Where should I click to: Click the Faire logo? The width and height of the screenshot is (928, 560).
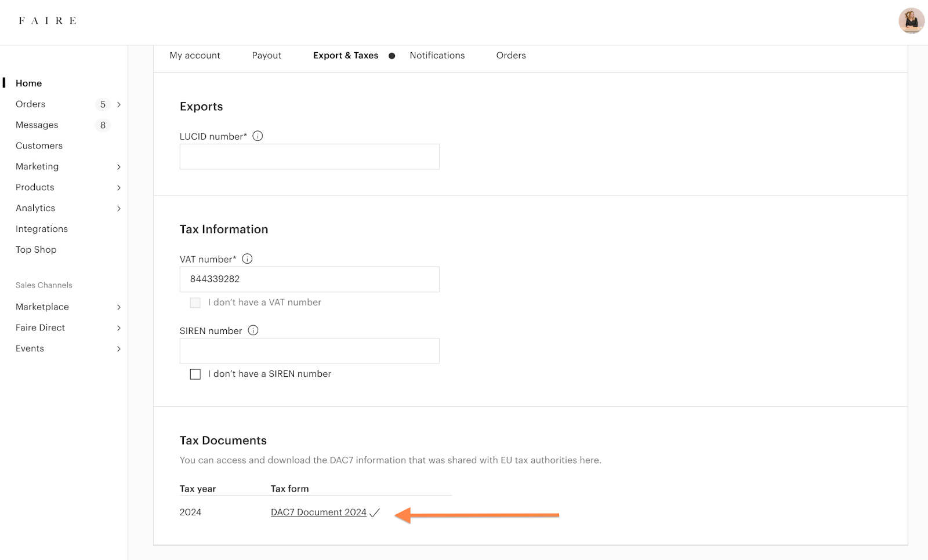coord(48,21)
